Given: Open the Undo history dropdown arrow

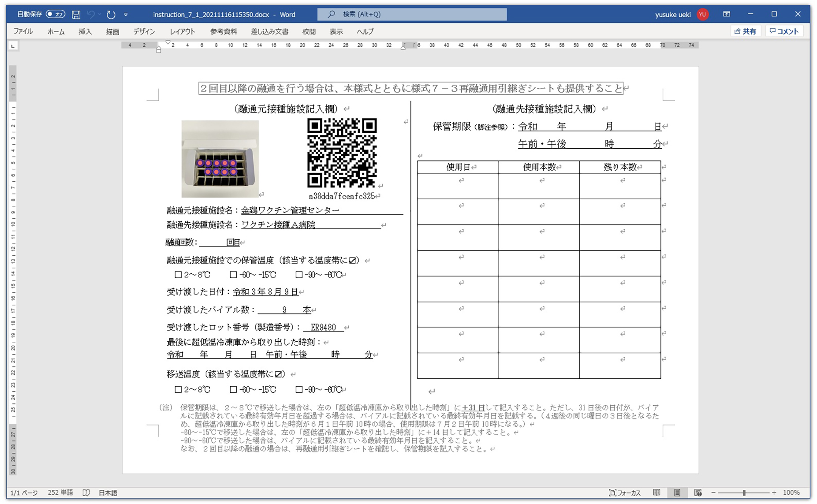Looking at the screenshot, I should pos(100,15).
